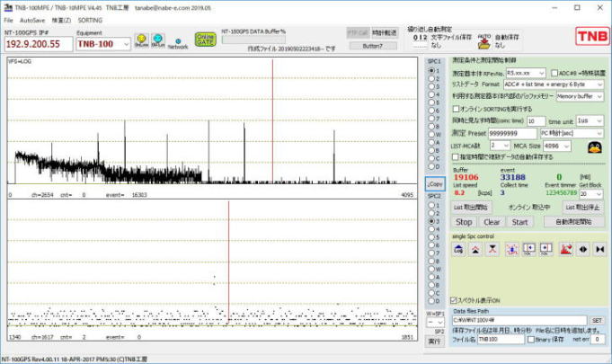Viewport: 612px width, 364px height.
Task: Click the yellow lamp icon next to Equipment
Action: (x=141, y=40)
